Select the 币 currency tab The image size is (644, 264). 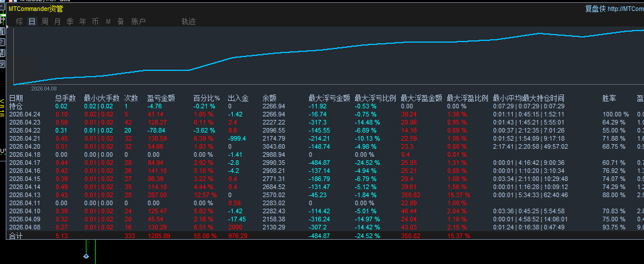tap(95, 21)
